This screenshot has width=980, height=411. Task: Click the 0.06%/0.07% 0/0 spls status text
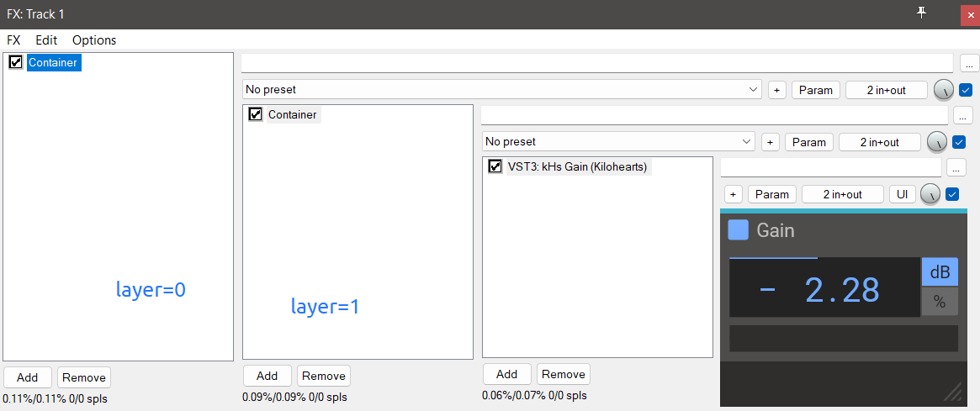point(534,395)
